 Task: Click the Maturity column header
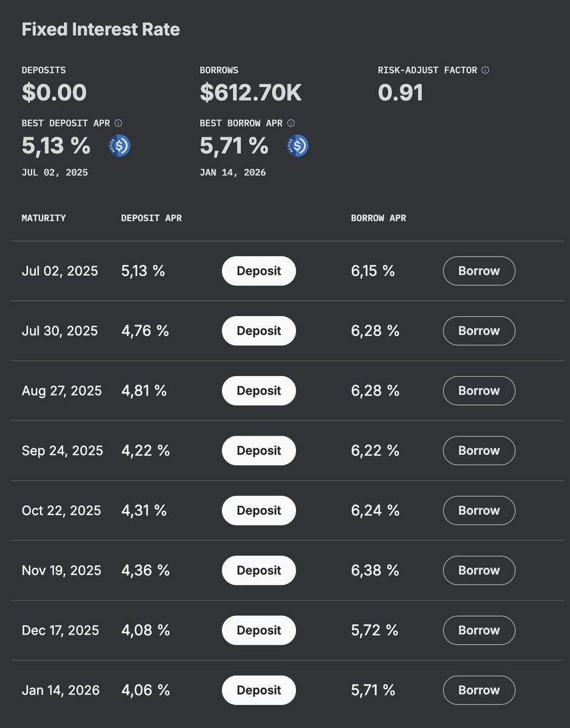[44, 218]
